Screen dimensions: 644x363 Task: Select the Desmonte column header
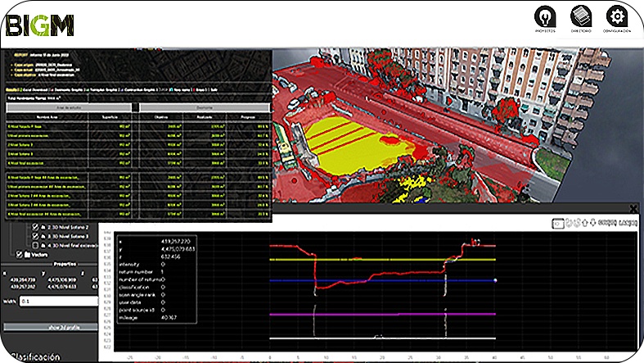(x=205, y=107)
